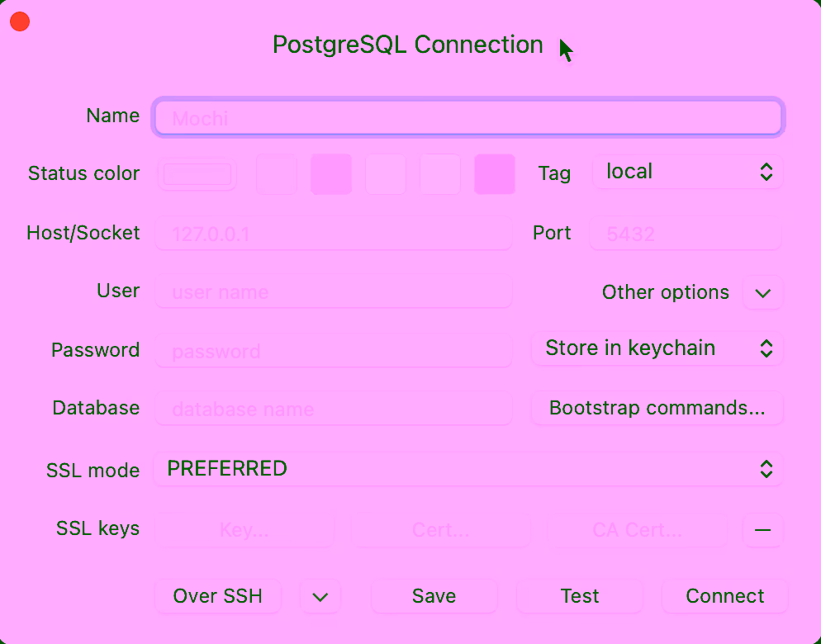Select the wide leftmost status color well
This screenshot has width=821, height=644.
[197, 174]
